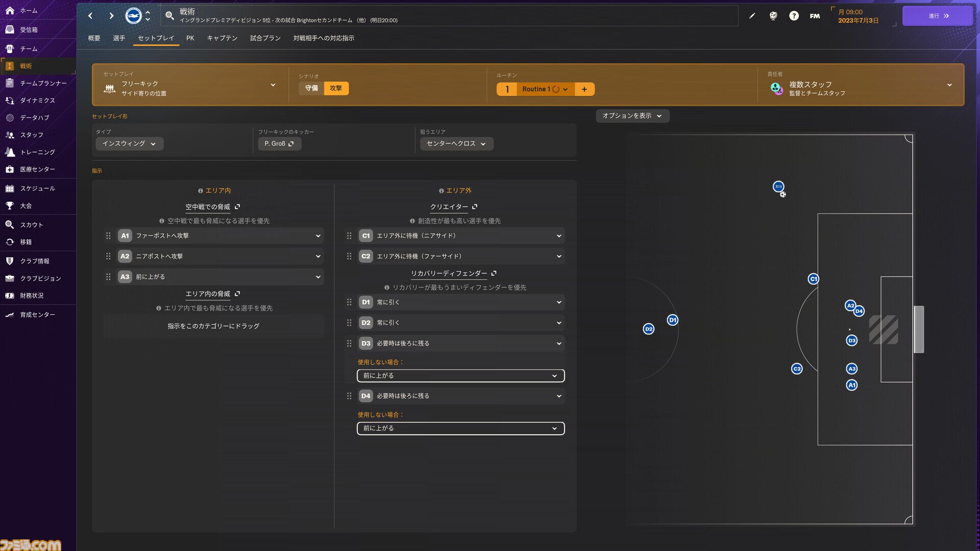Viewport: 980px width, 551px height.
Task: Open 育成センター in sidebar
Action: click(37, 315)
